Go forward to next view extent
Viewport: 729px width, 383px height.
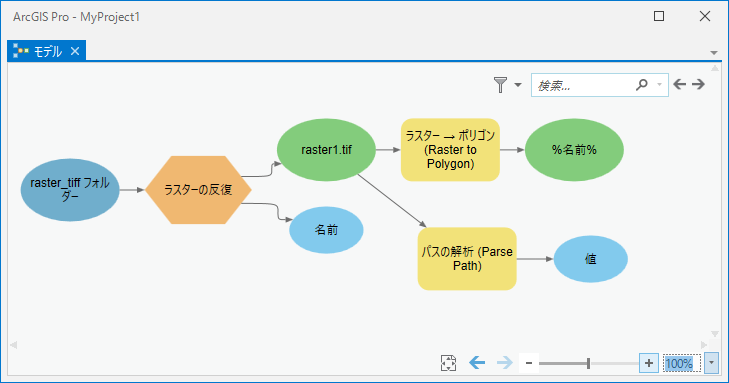coord(505,363)
